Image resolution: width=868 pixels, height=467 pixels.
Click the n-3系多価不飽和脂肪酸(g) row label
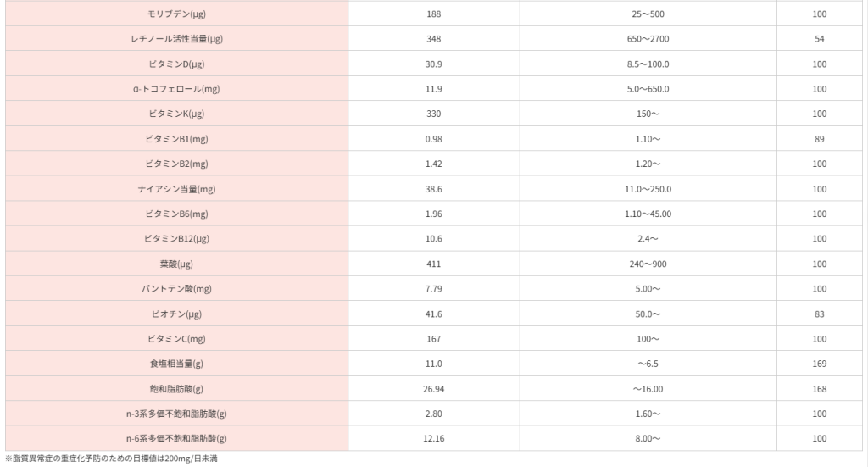176,414
